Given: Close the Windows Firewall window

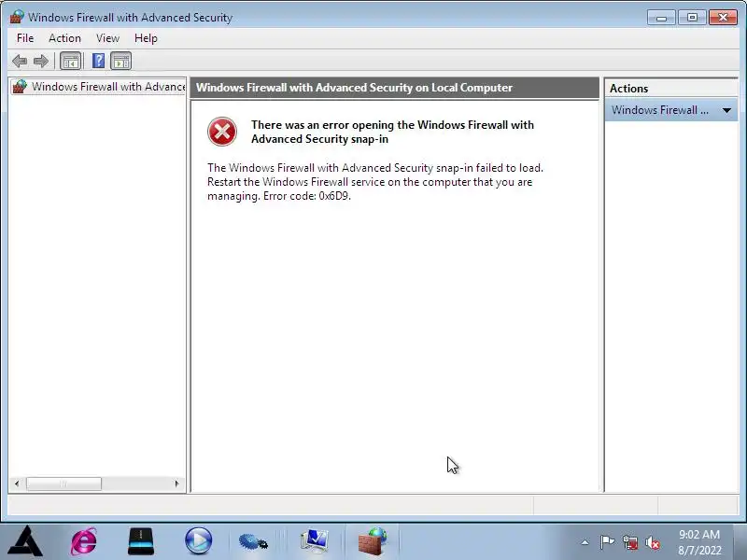Looking at the screenshot, I should pos(723,18).
